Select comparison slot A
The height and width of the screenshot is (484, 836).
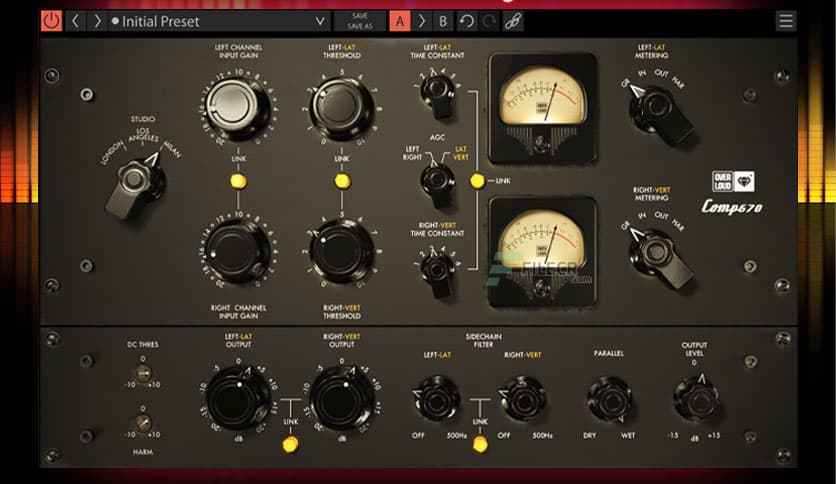point(400,21)
